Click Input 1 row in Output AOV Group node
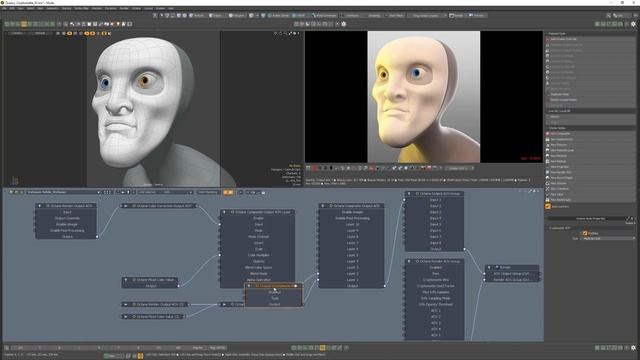Screen dimensions: 640x360 435,200
